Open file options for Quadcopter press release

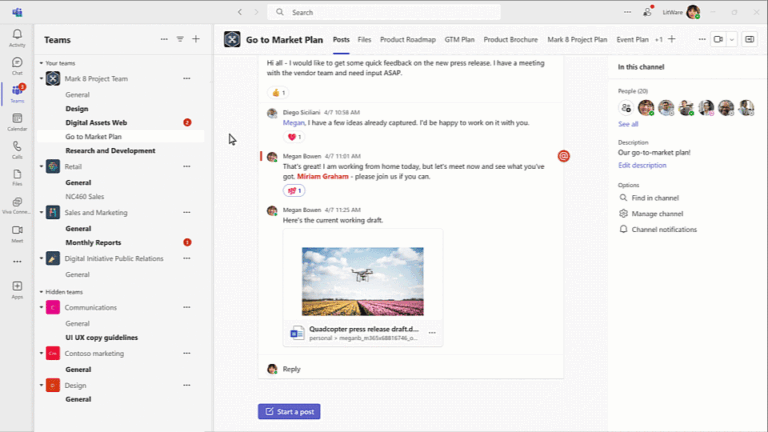[432, 333]
